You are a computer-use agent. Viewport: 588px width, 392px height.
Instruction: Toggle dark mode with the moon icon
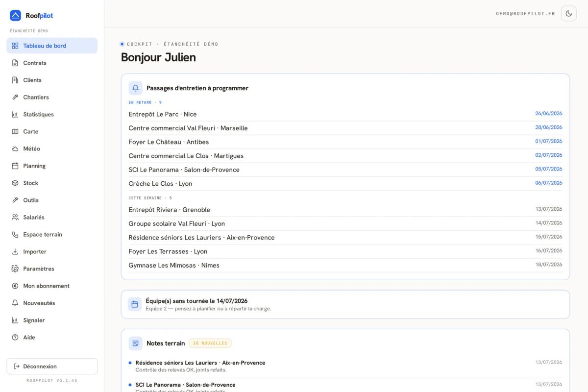tap(568, 14)
